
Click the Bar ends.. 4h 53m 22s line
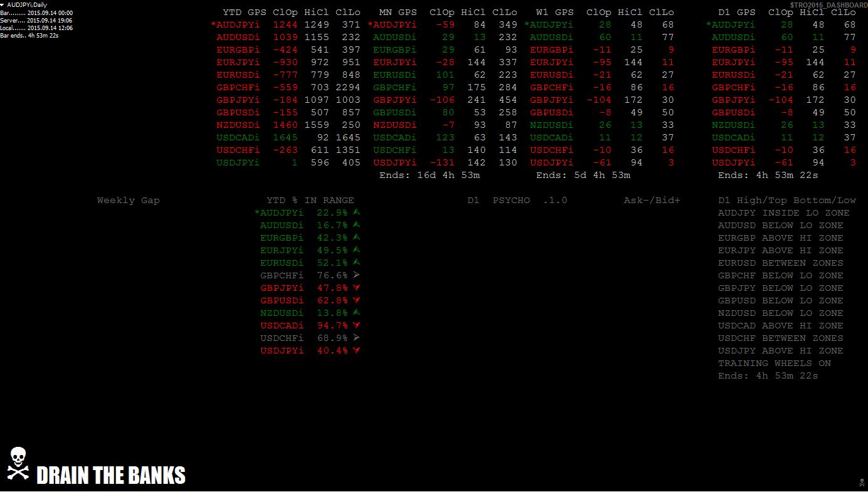(29, 36)
